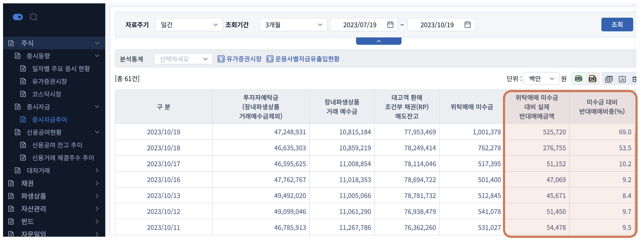
Task: Collapse the 주식 menu section
Action: pos(97,43)
